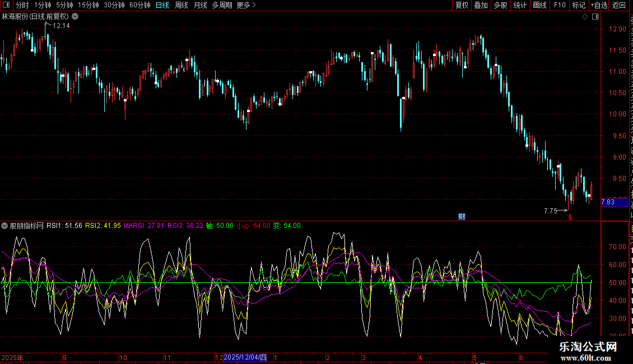Click the 轴: 50.00 indicator value

(x=220, y=226)
